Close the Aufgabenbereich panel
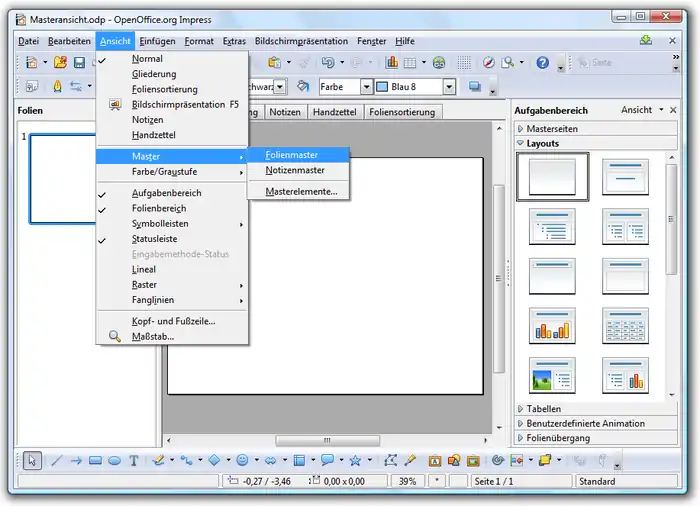This screenshot has width=700, height=506. point(673,110)
